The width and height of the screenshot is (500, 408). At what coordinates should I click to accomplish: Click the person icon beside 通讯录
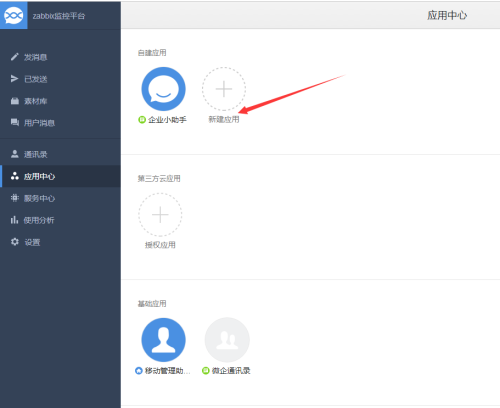(15, 154)
